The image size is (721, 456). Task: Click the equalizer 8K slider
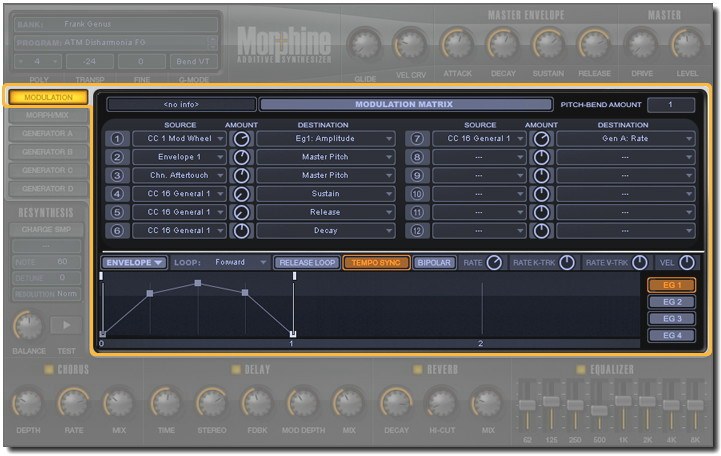tap(695, 405)
